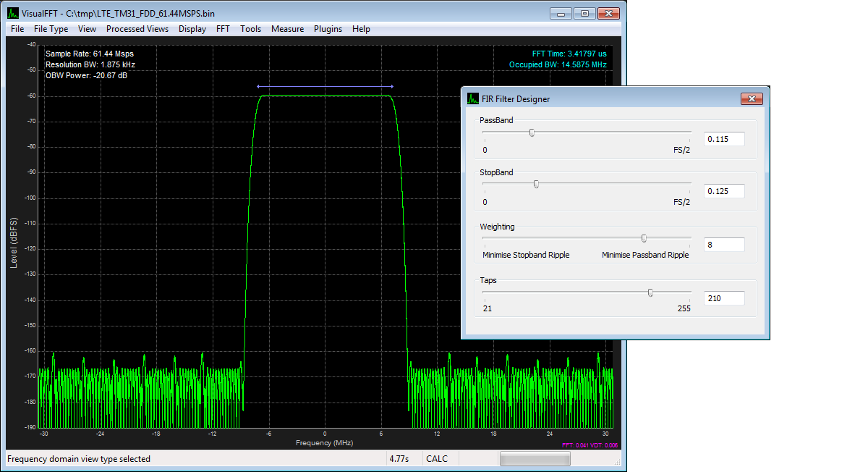The width and height of the screenshot is (868, 472).
Task: Click the PassBand value field showing 0.115
Action: (x=724, y=139)
